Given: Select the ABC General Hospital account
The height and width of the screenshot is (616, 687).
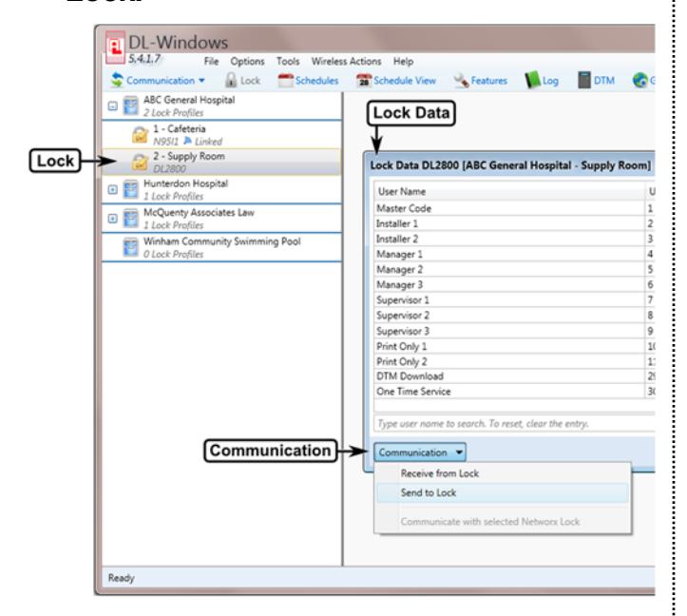Looking at the screenshot, I should pos(221,106).
